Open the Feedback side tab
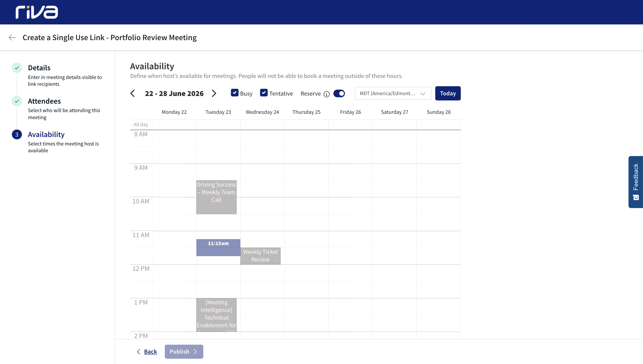Viewport: 643px width, 364px height. coord(636,182)
